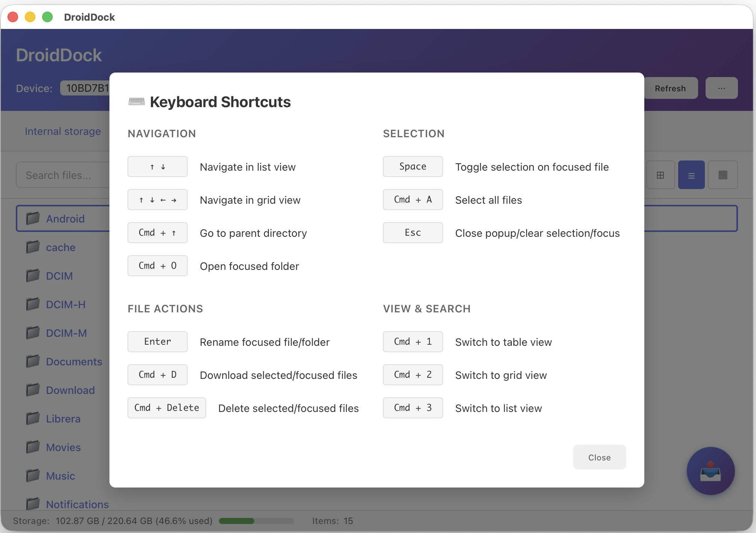This screenshot has height=533, width=756.
Task: Click the DCIM folder icon
Action: pyautogui.click(x=33, y=276)
